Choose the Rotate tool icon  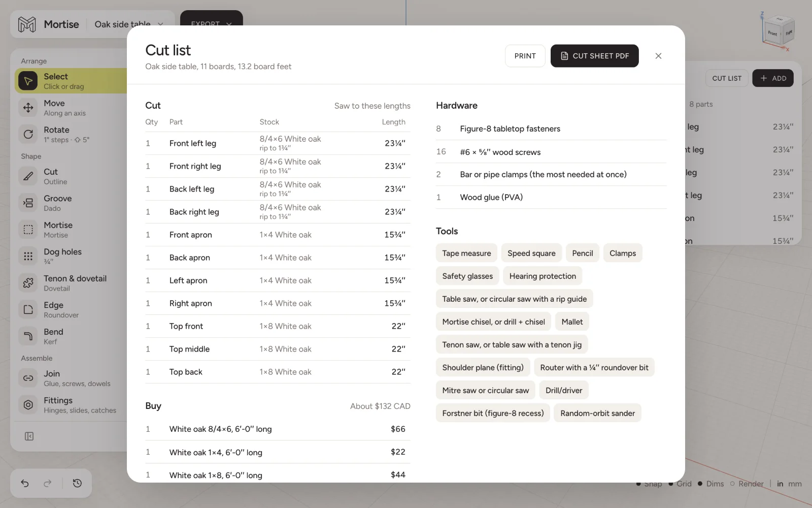tap(28, 134)
